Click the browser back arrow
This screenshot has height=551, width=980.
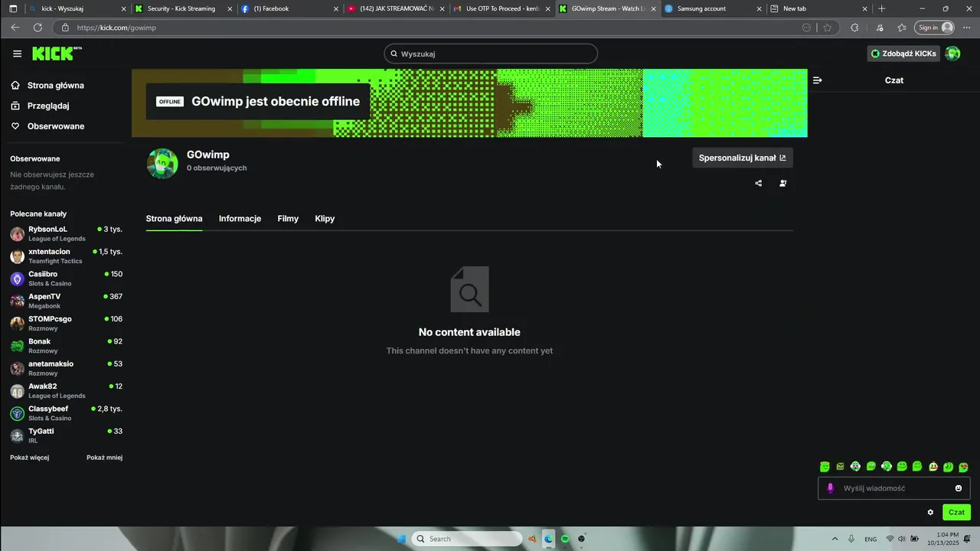tap(15, 28)
